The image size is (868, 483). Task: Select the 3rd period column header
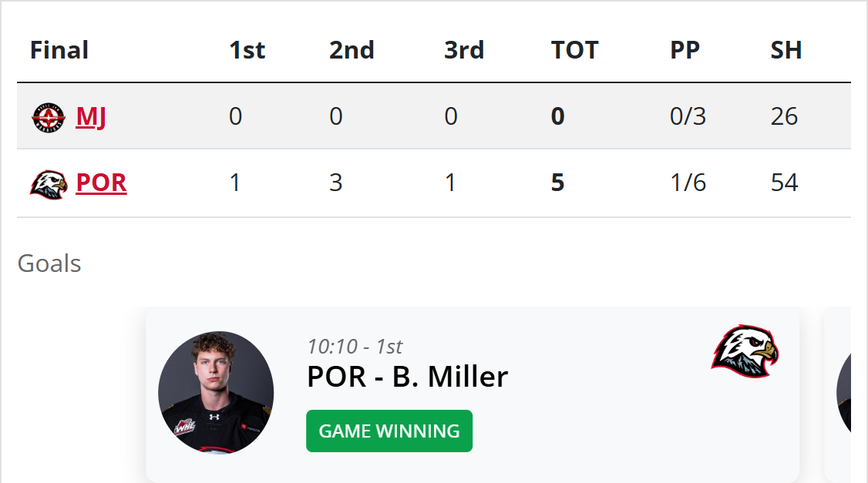464,50
